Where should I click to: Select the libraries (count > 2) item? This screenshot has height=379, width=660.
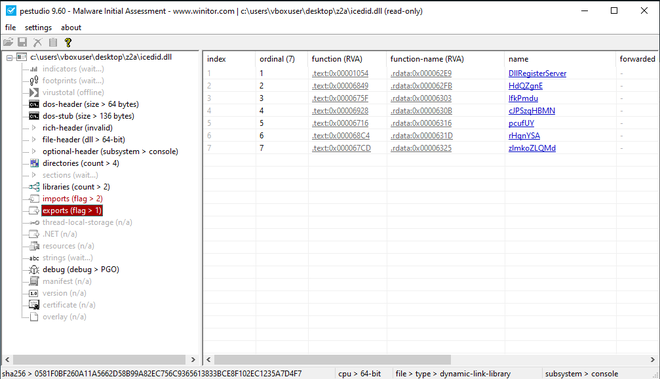click(76, 187)
